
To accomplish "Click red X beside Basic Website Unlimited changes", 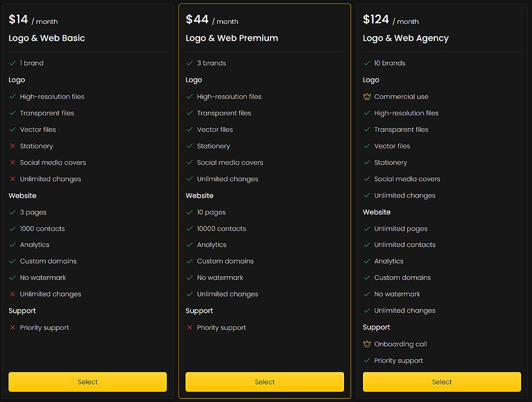I will tap(12, 294).
